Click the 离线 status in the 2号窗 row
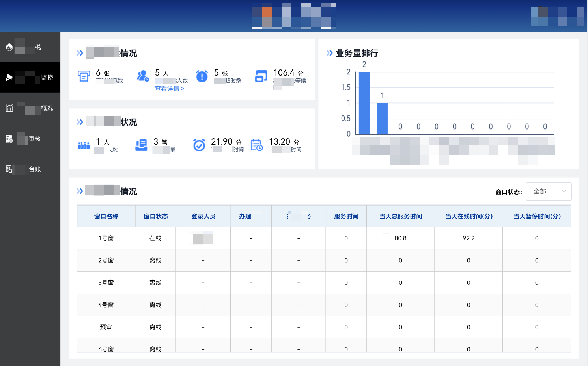The image size is (588, 366). point(155,260)
